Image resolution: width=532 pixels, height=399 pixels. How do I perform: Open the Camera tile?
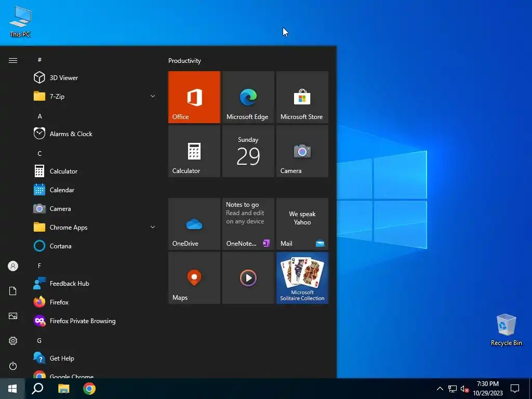click(302, 151)
